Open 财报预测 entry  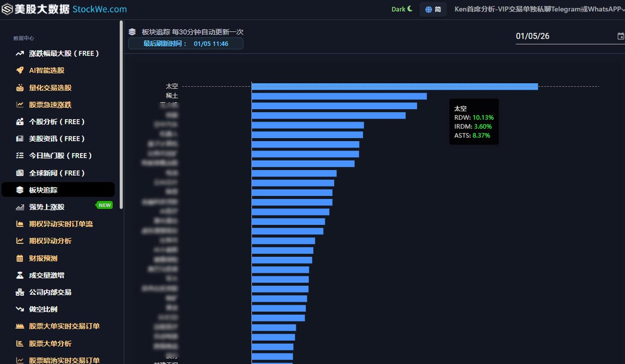(43, 258)
